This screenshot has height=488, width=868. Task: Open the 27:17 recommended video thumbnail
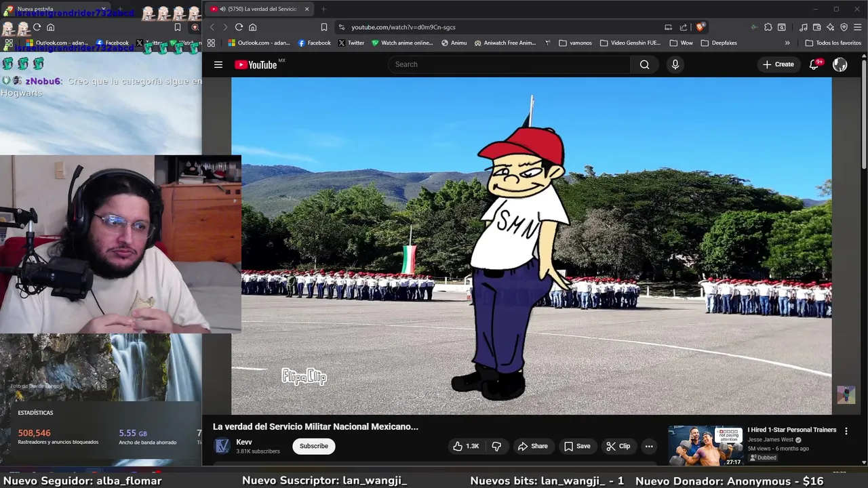(x=705, y=445)
